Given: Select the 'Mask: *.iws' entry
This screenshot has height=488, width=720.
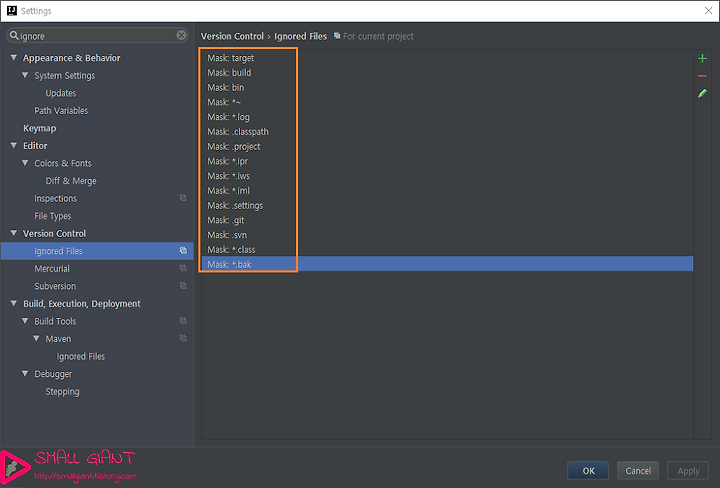Looking at the screenshot, I should 447,175.
